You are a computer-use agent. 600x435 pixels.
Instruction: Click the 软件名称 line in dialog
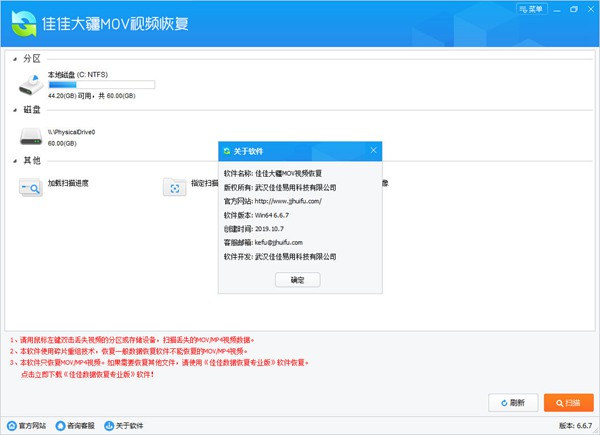[272, 173]
